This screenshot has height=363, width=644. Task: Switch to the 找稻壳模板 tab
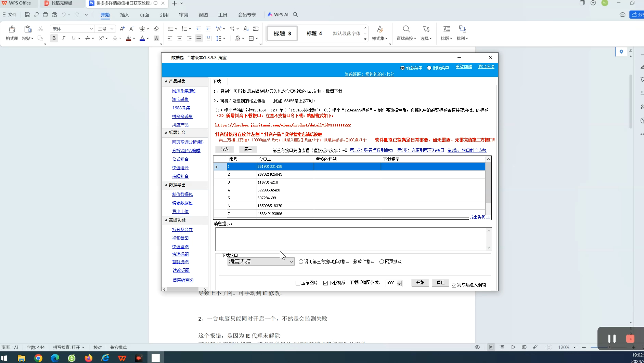coord(62,3)
